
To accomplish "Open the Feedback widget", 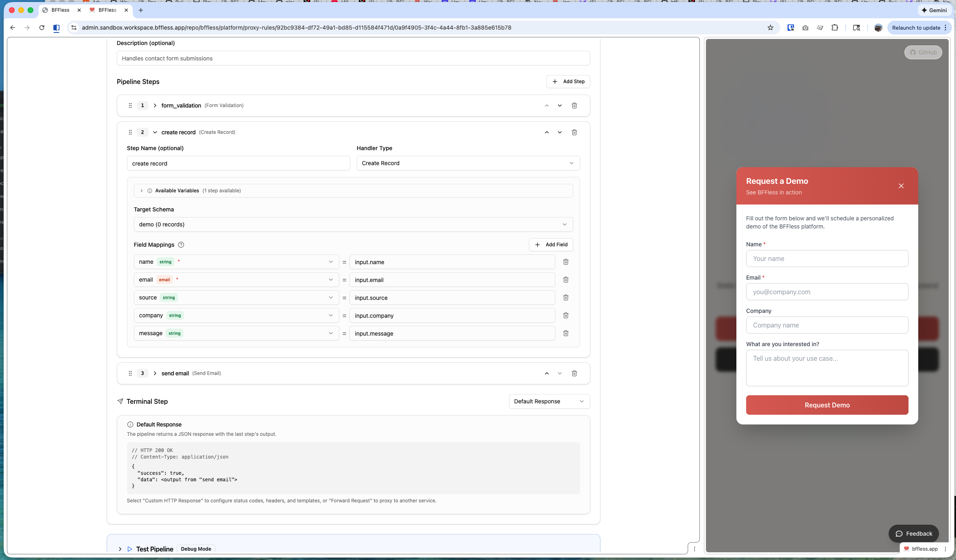I will coord(913,534).
